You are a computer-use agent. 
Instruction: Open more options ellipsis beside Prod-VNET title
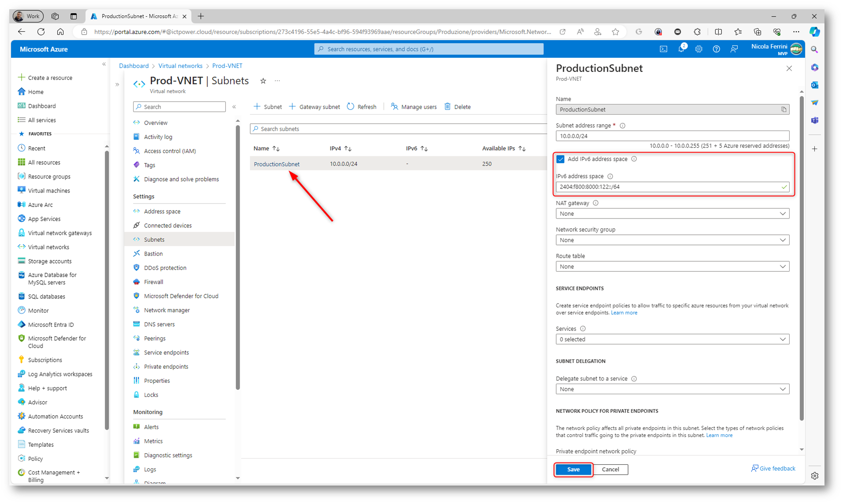tap(277, 81)
